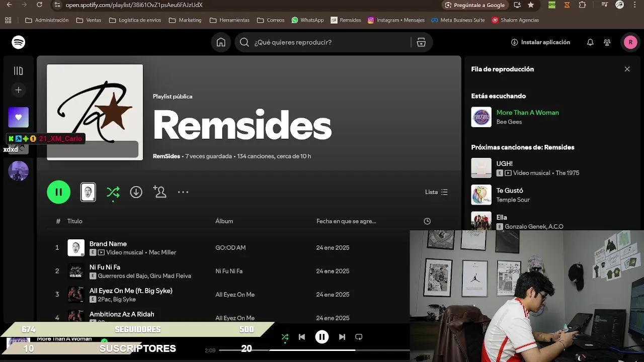Open Temple Sour artist link
Viewport: 644px width, 362px height.
pos(513,200)
